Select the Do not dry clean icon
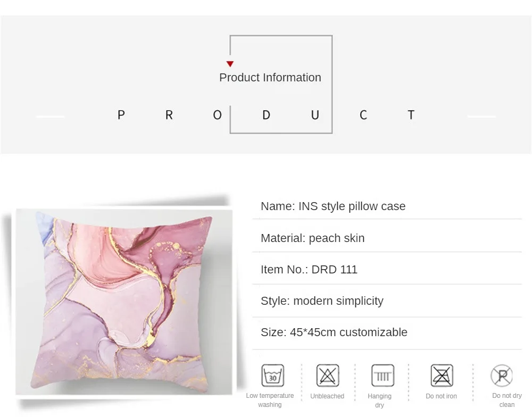Image resolution: width=532 pixels, height=417 pixels. pos(502,376)
